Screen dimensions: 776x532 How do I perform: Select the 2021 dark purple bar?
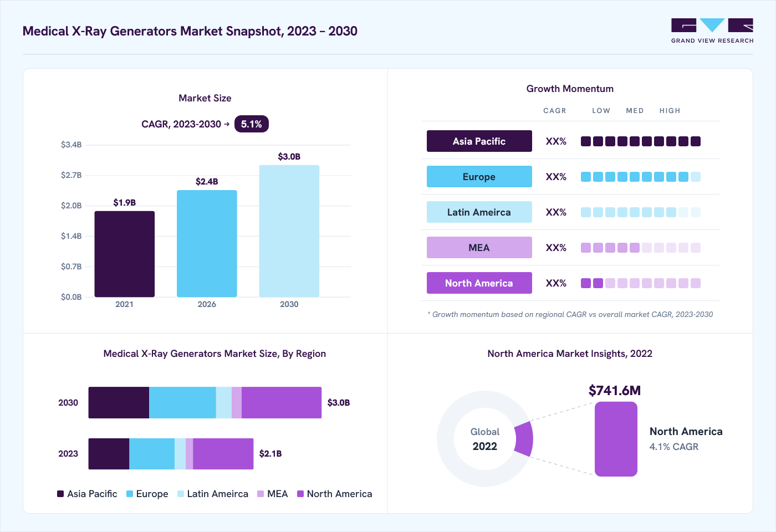click(x=125, y=254)
